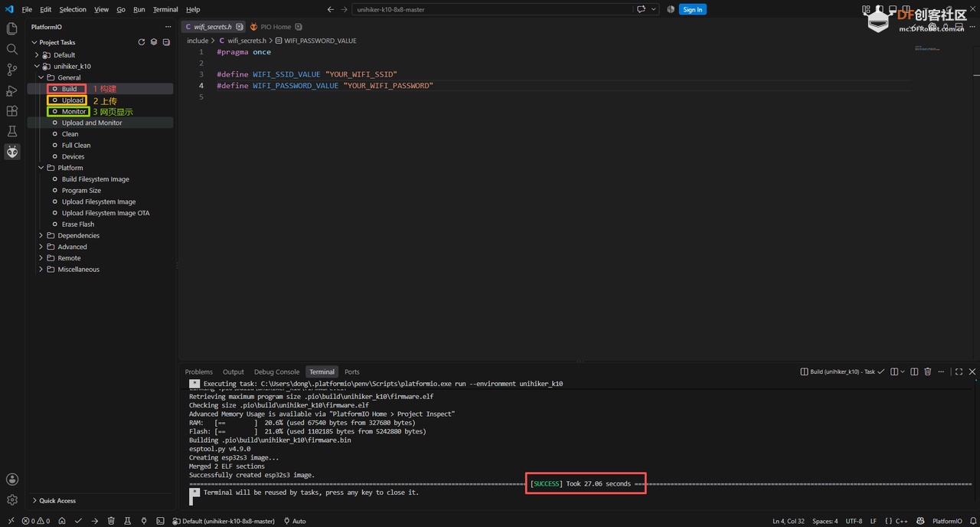
Task: Open the launch profile dropdown beside terminal split
Action: point(901,372)
